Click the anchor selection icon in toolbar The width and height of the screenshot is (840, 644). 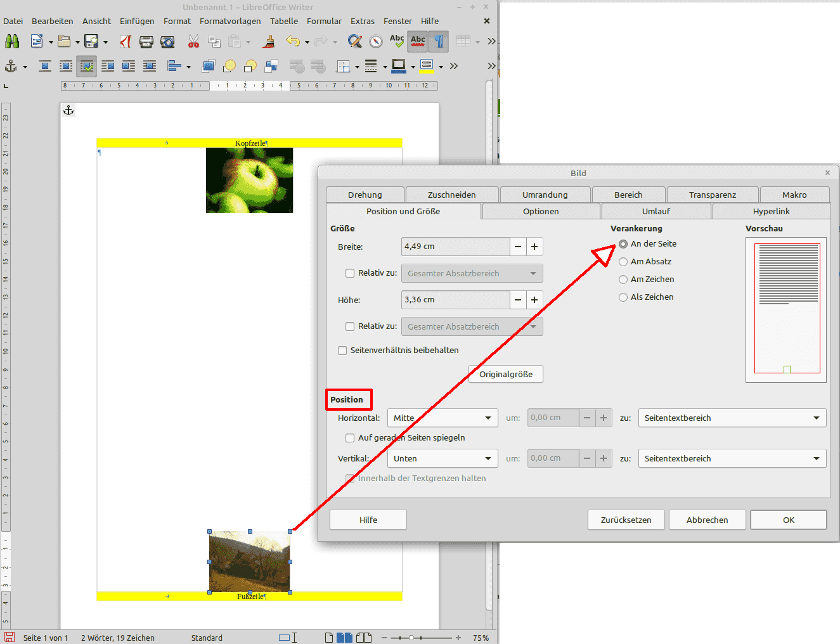[11, 66]
